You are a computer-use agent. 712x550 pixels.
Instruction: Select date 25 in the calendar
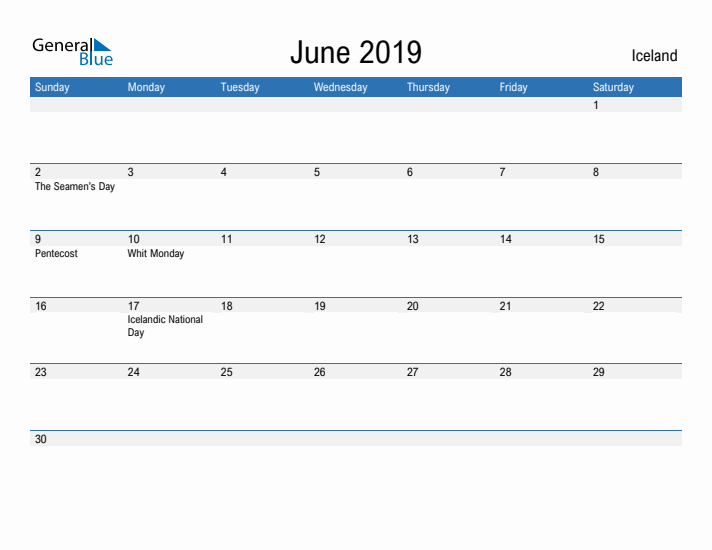[227, 372]
